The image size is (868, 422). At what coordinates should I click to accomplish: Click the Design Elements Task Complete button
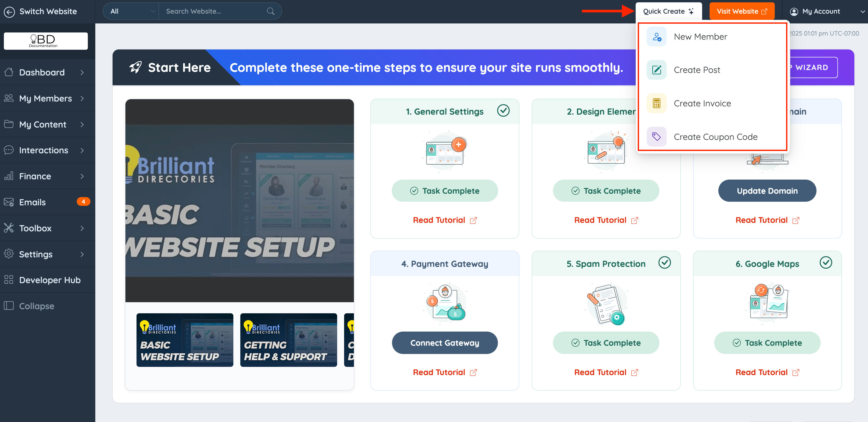click(606, 190)
